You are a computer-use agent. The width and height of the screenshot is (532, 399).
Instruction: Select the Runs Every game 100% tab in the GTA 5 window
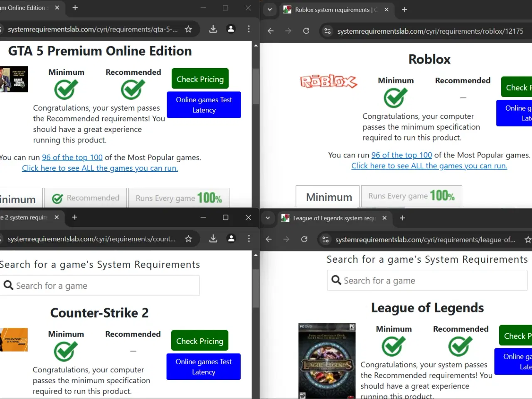point(179,198)
